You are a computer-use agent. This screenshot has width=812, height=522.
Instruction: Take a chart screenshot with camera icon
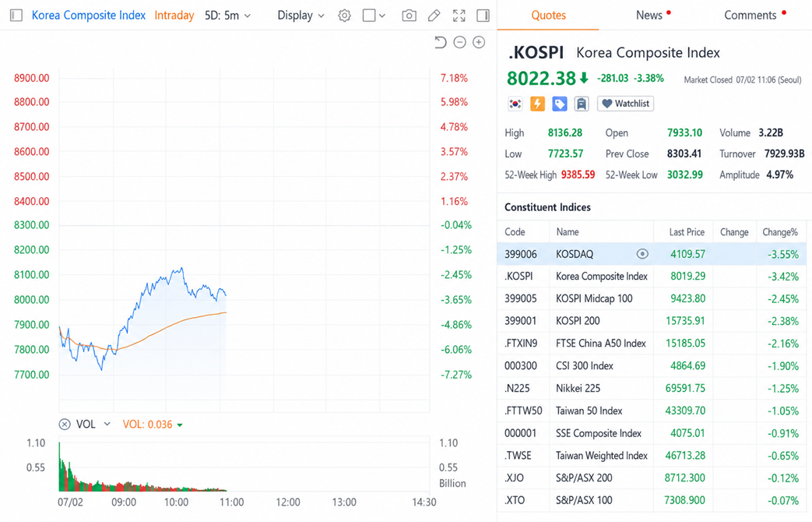pyautogui.click(x=409, y=16)
